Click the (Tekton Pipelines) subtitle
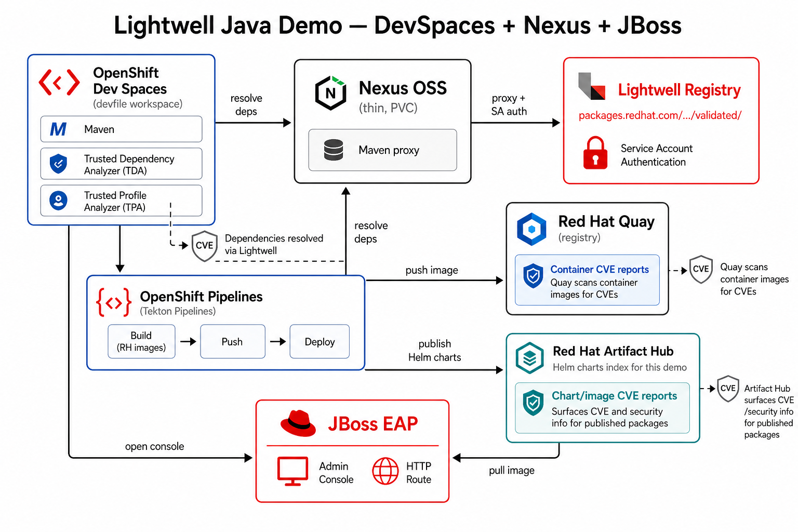798x532 pixels. pyautogui.click(x=178, y=311)
